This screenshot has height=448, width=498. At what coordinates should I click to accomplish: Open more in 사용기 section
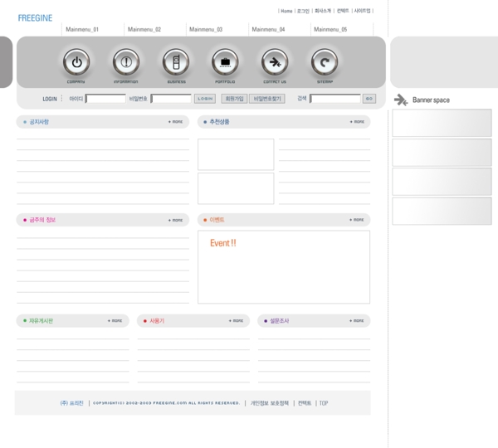[236, 321]
